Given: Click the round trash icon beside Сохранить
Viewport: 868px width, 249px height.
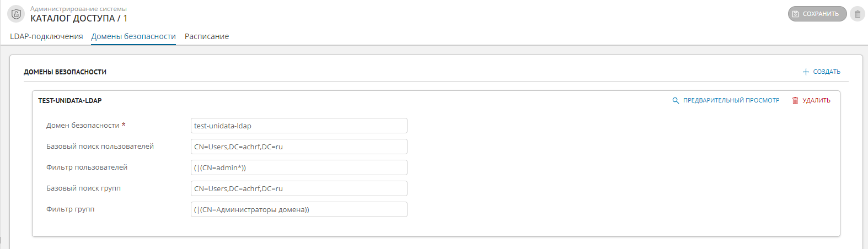Looking at the screenshot, I should [857, 14].
